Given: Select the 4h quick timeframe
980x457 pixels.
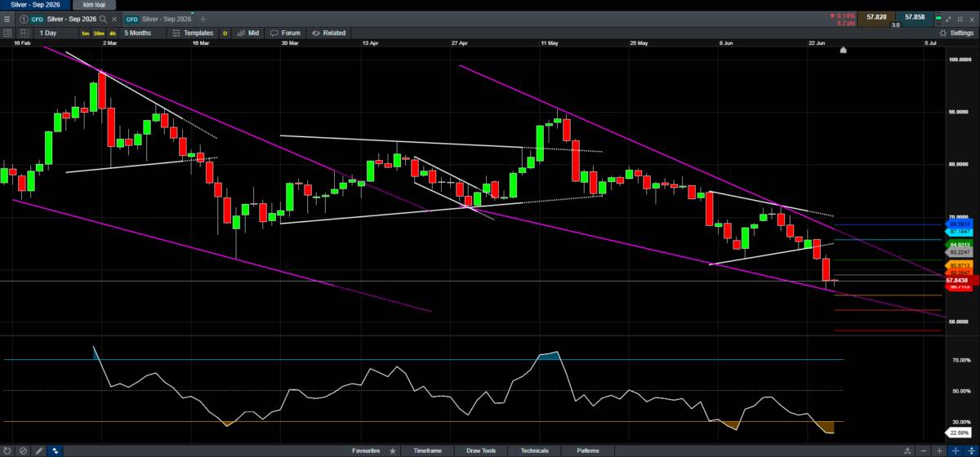Looking at the screenshot, I should pos(113,33).
